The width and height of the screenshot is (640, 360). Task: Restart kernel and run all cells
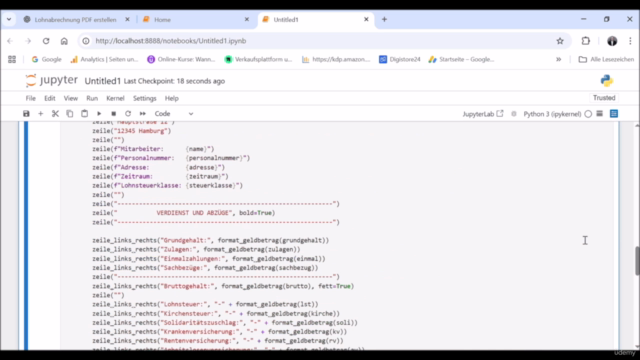pyautogui.click(x=142, y=114)
